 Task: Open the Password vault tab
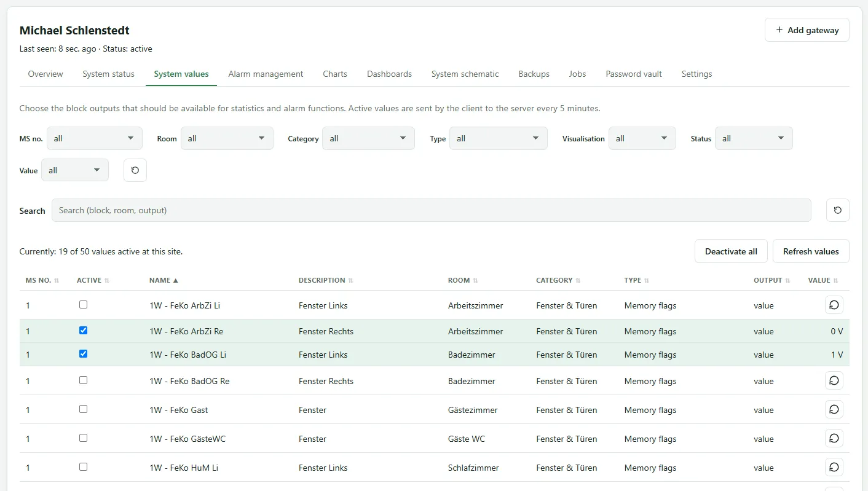(634, 74)
